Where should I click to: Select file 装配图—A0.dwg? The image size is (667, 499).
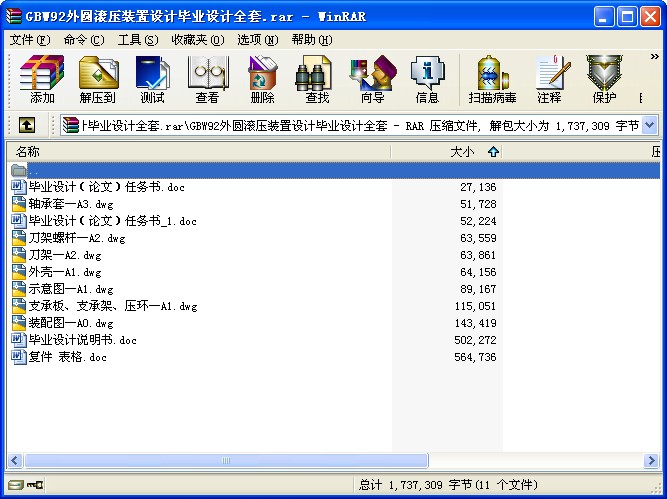tap(70, 323)
